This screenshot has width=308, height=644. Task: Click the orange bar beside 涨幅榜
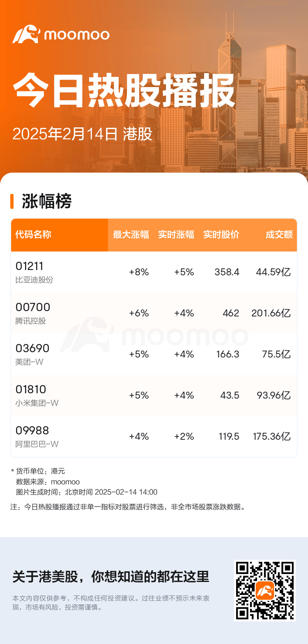point(12,201)
